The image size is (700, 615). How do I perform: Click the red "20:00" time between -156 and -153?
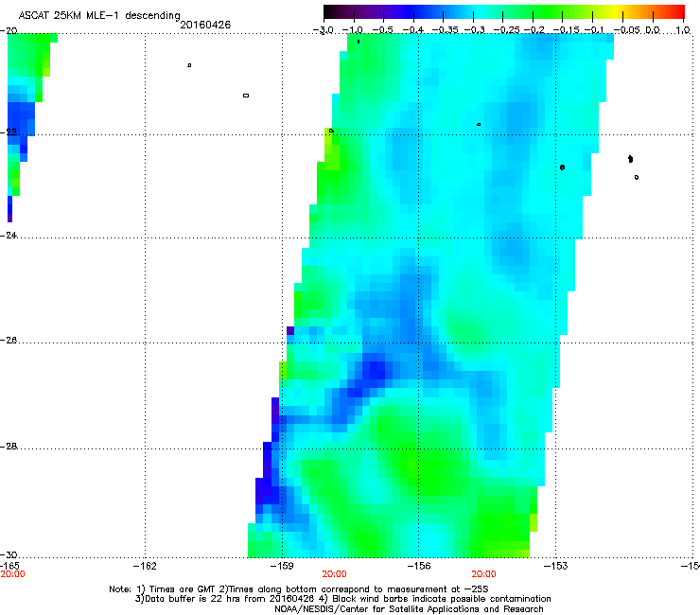click(484, 574)
